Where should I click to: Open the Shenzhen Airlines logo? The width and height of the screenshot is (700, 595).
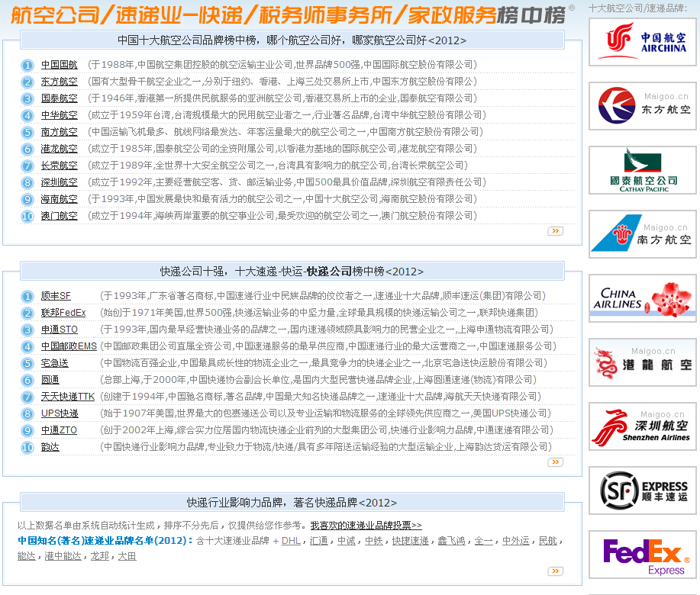tap(642, 426)
